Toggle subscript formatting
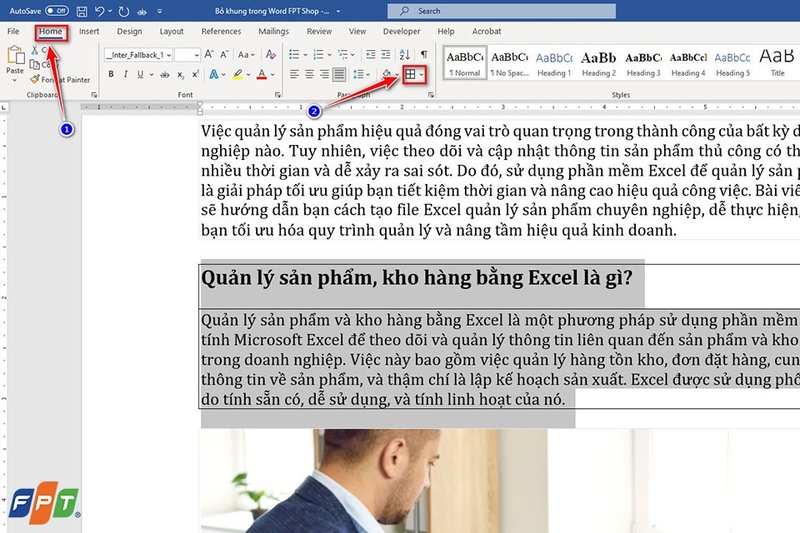The width and height of the screenshot is (800, 533). coord(180,75)
